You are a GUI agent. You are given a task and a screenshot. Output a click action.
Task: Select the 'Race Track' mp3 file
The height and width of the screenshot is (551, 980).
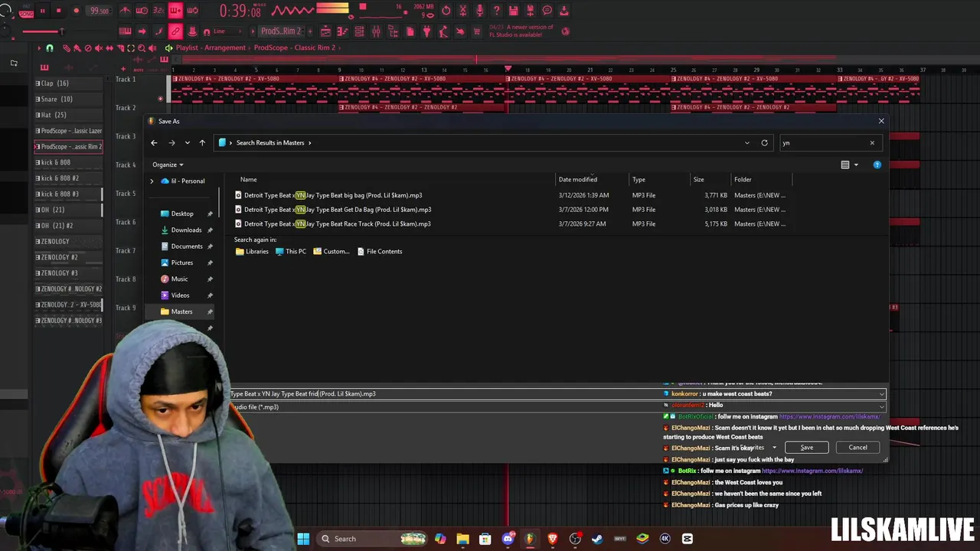click(x=337, y=224)
